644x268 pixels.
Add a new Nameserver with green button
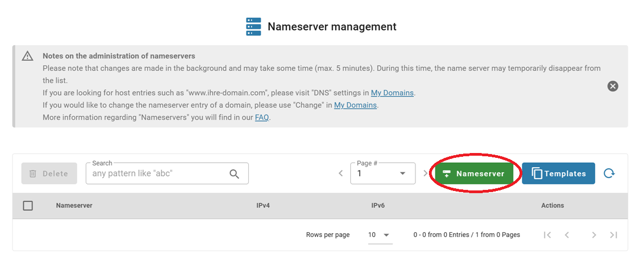click(474, 174)
